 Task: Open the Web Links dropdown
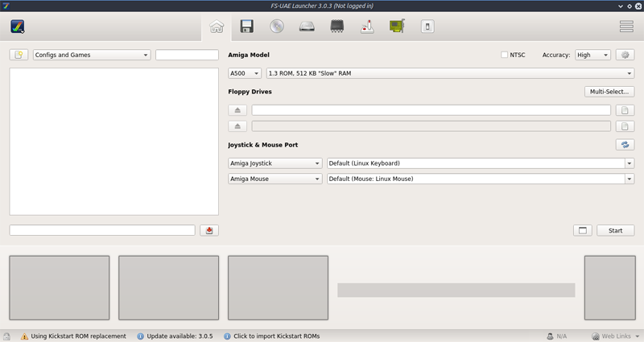point(616,336)
